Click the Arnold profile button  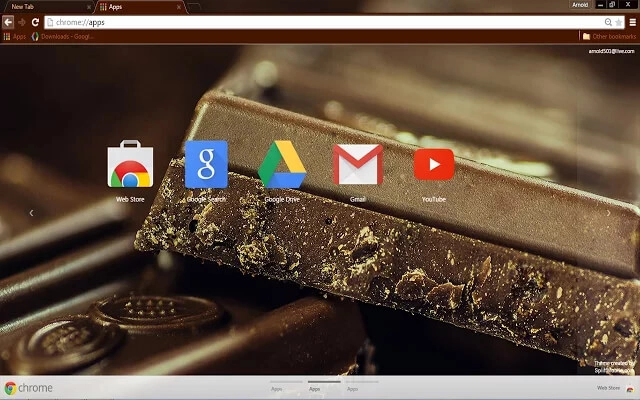[580, 5]
